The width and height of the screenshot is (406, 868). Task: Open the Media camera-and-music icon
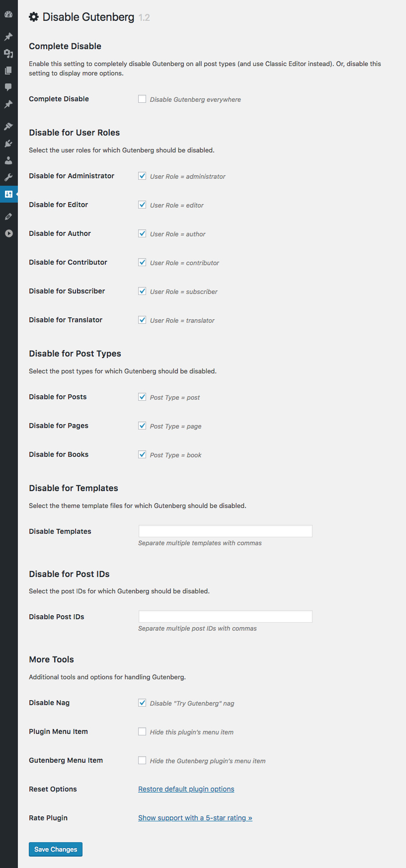coord(8,54)
